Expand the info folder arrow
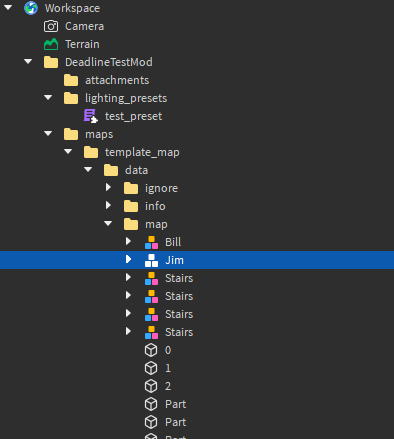 pos(108,205)
